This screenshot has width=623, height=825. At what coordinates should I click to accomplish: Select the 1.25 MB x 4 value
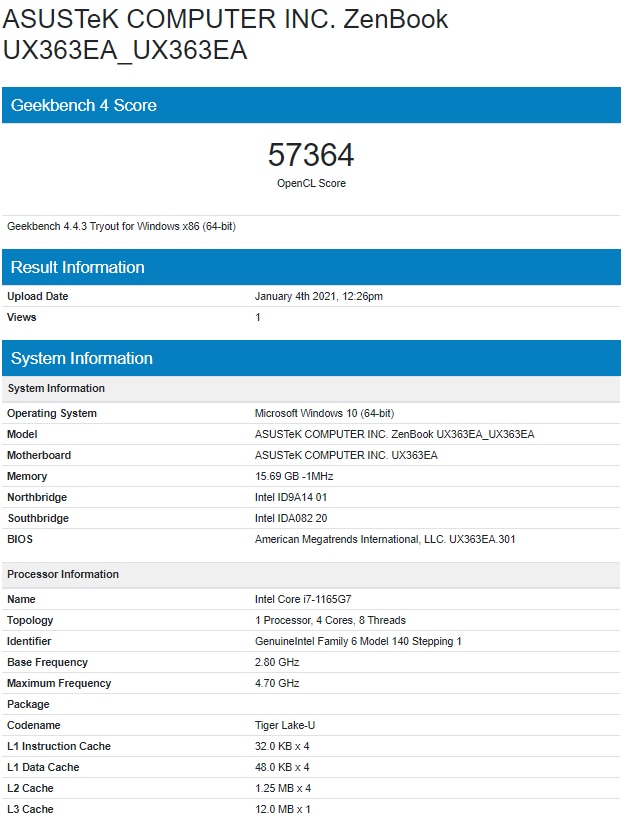[x=283, y=789]
